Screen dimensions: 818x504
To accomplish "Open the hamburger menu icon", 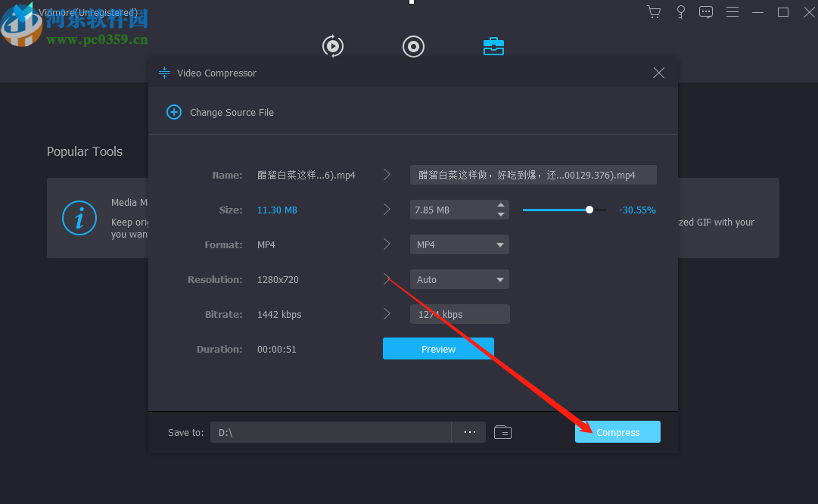I will pyautogui.click(x=732, y=12).
